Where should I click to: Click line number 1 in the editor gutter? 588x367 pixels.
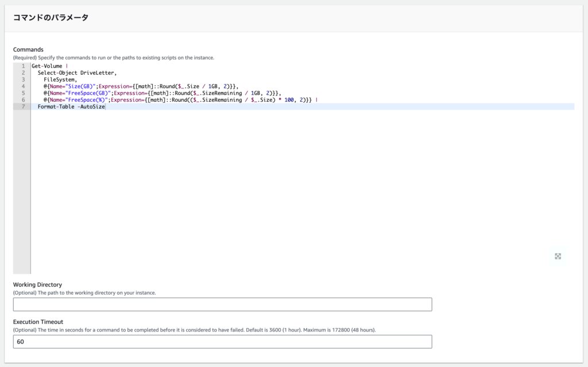click(x=22, y=65)
